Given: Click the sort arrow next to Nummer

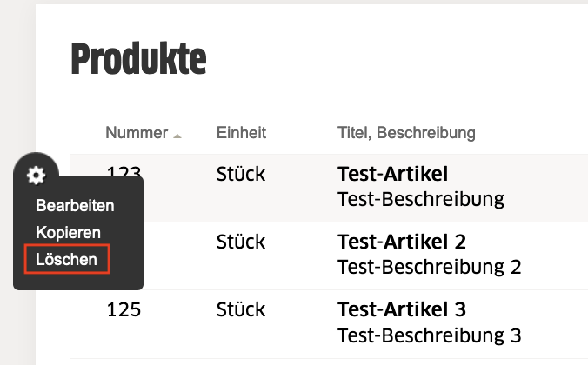Looking at the screenshot, I should point(177,136).
